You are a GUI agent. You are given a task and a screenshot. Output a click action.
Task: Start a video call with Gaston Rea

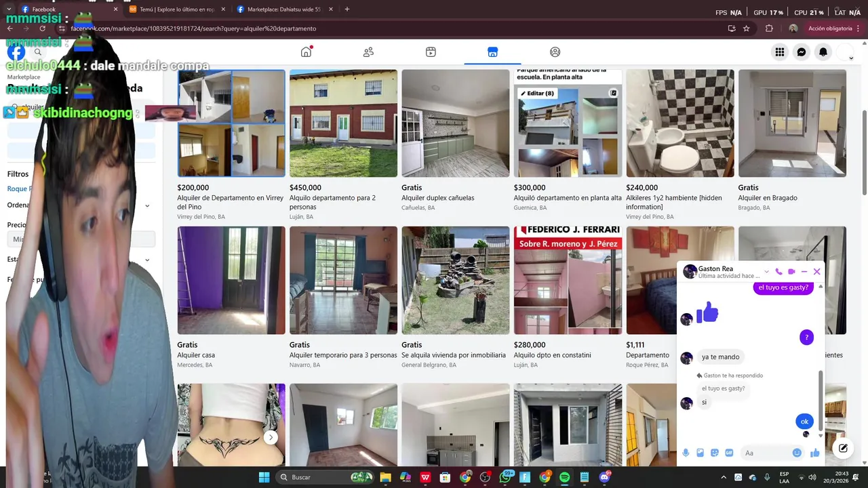(x=791, y=272)
